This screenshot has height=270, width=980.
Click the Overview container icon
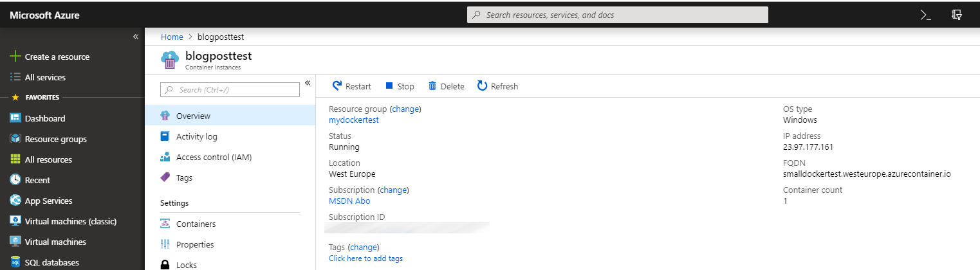pos(165,116)
